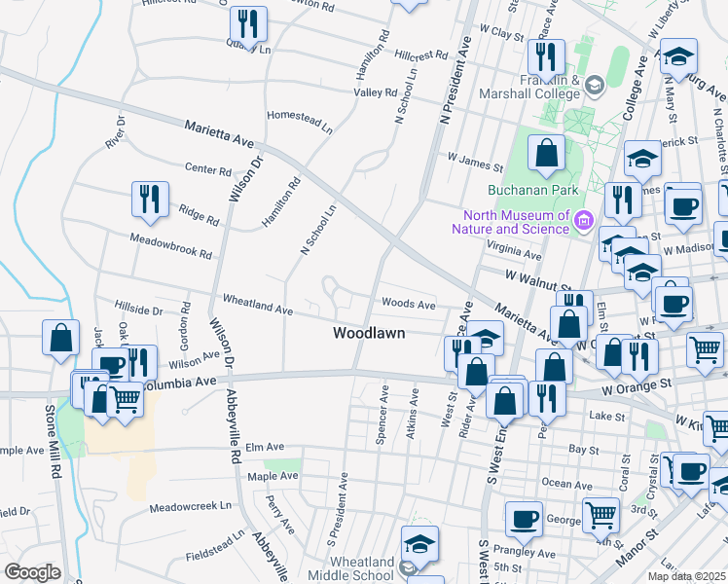Select the North Museum of Nature and Science label
The image size is (728, 584).
tap(516, 222)
